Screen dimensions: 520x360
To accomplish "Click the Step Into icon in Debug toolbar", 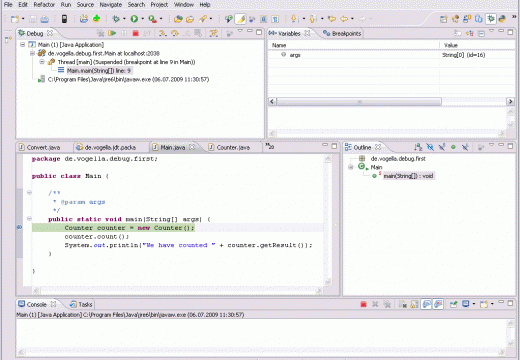I will 163,33.
